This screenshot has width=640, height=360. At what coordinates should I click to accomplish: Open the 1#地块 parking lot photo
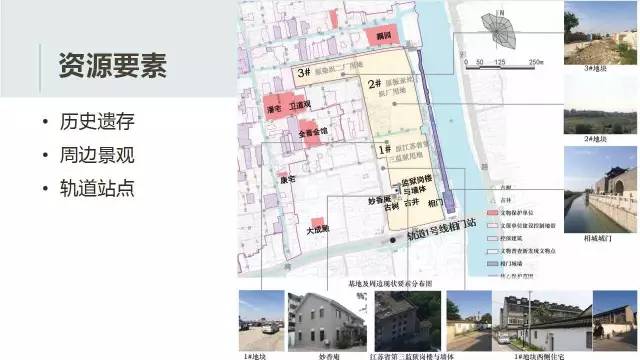[x=262, y=321]
